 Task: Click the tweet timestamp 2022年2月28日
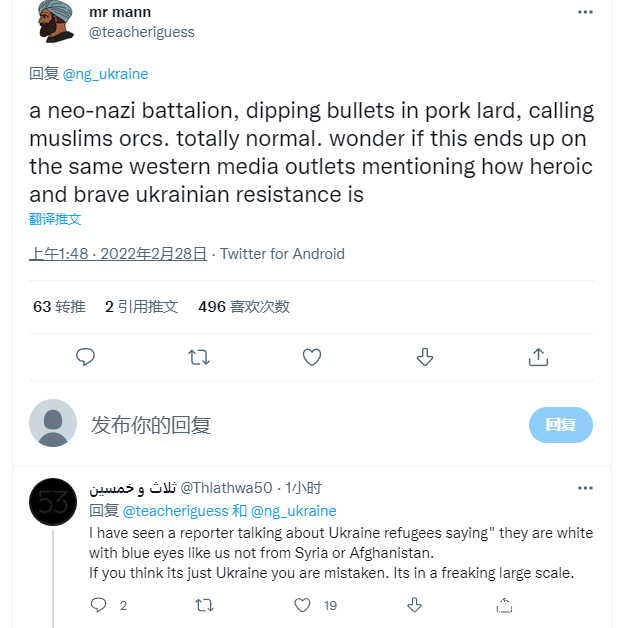[x=118, y=254]
